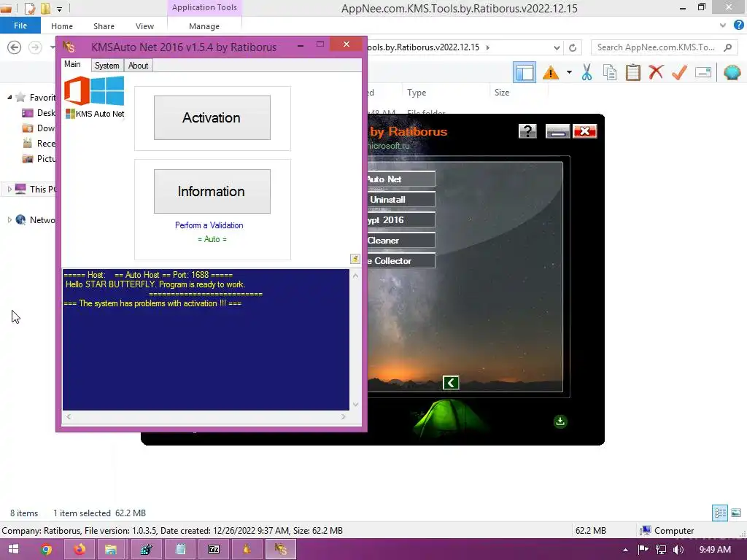Switch to the System tab in KMSAuto Net
The height and width of the screenshot is (560, 747).
pyautogui.click(x=107, y=66)
